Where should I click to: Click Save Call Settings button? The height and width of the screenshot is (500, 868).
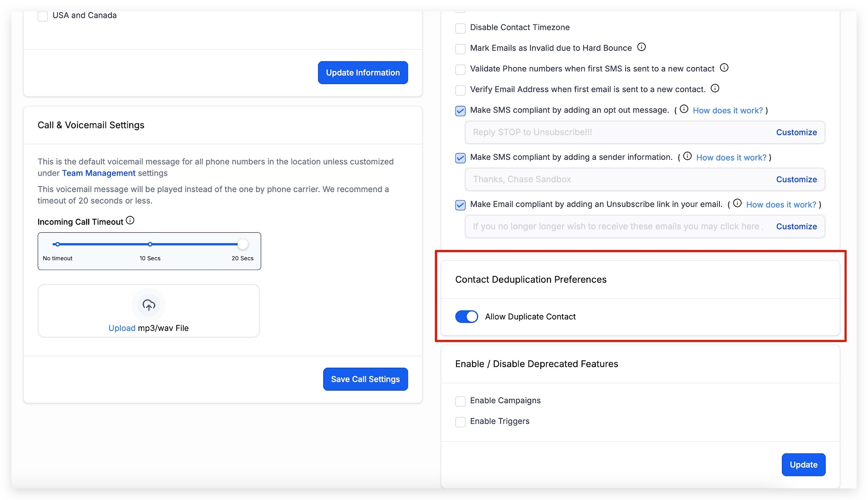(x=365, y=379)
